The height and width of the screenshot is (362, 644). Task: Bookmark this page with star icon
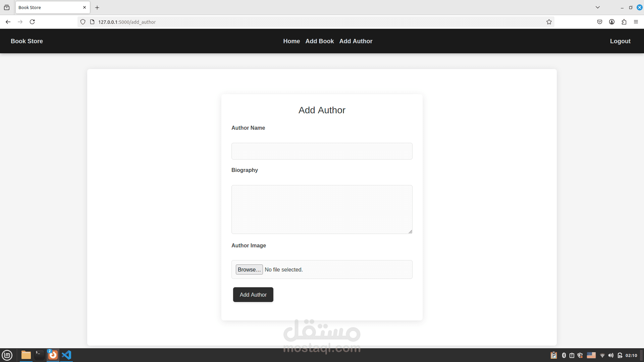tap(549, 22)
